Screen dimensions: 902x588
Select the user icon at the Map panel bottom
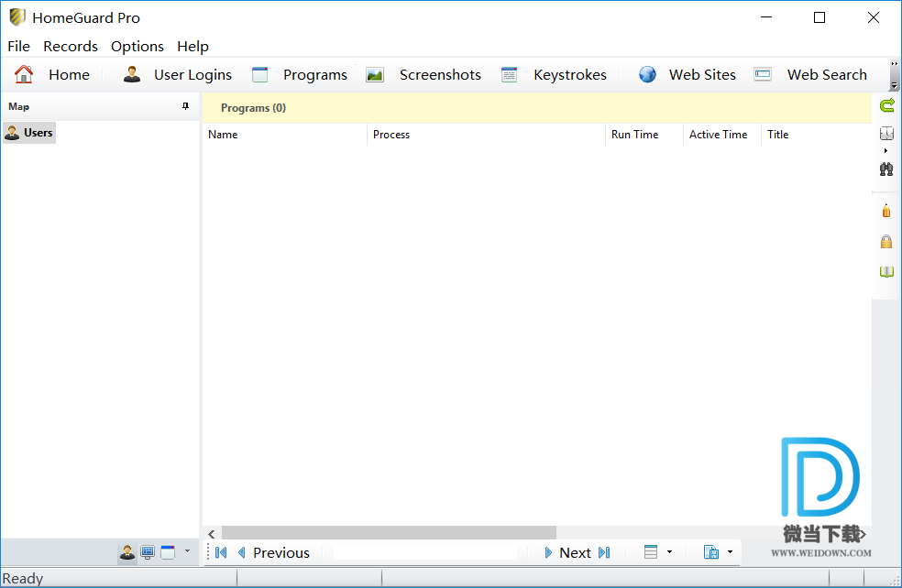(127, 553)
